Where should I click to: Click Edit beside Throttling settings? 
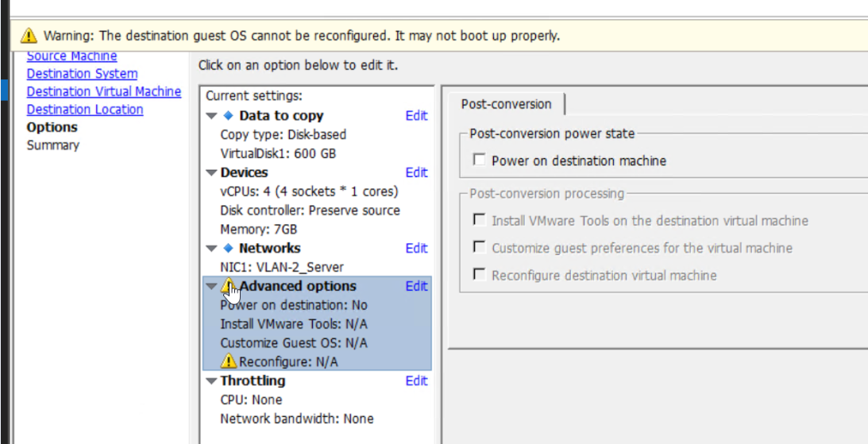[x=416, y=380]
